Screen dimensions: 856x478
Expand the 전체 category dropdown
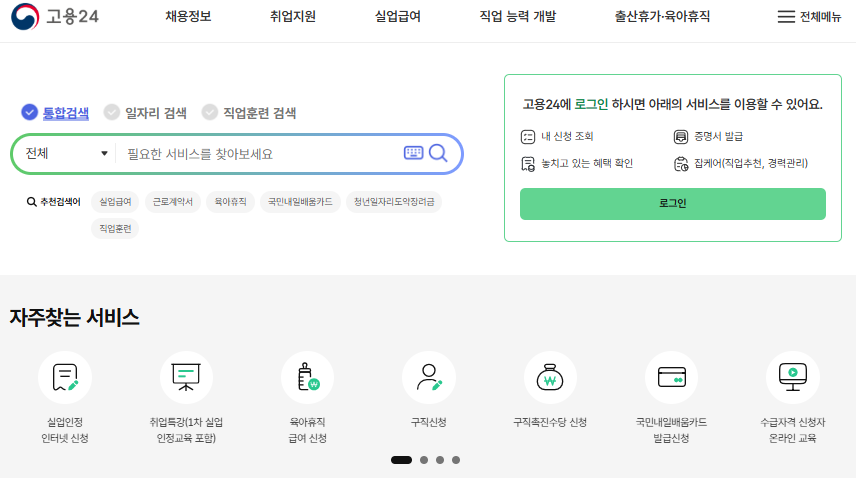[66, 154]
